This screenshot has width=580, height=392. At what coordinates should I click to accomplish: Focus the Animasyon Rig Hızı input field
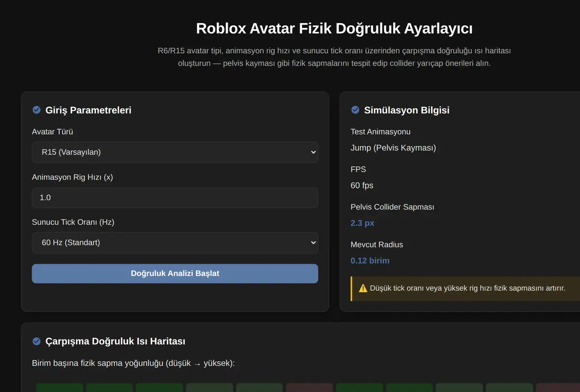pos(175,198)
